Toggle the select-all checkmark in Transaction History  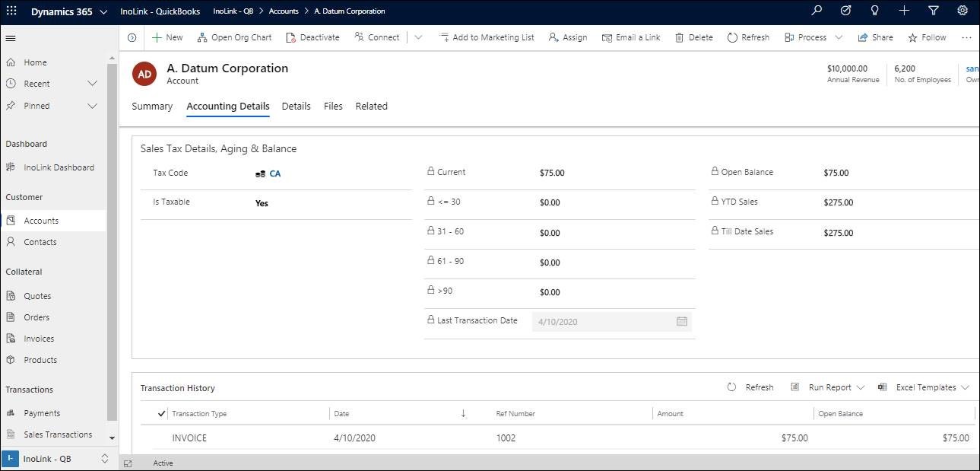point(161,413)
